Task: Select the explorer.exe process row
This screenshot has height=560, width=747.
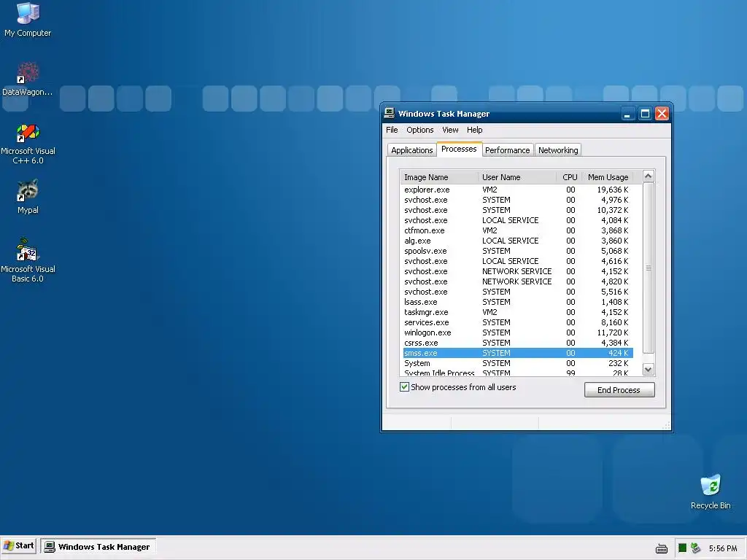Action: [517, 190]
